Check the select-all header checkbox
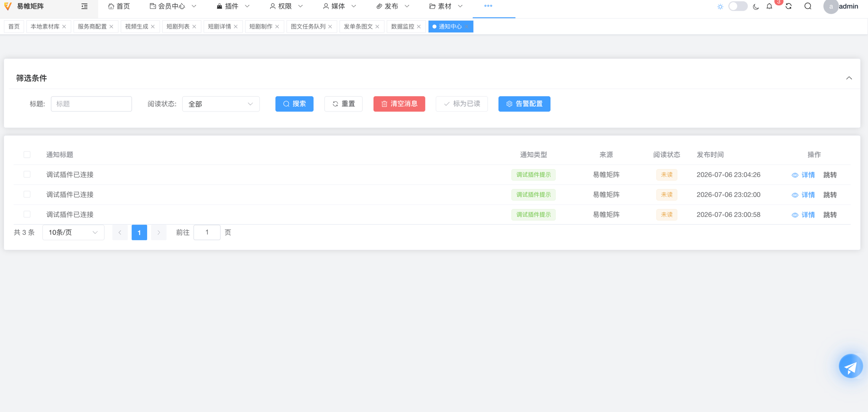 [x=27, y=154]
